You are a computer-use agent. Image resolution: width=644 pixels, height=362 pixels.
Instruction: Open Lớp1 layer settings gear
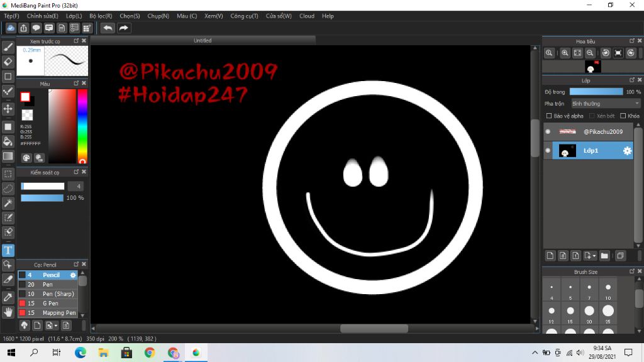point(627,151)
